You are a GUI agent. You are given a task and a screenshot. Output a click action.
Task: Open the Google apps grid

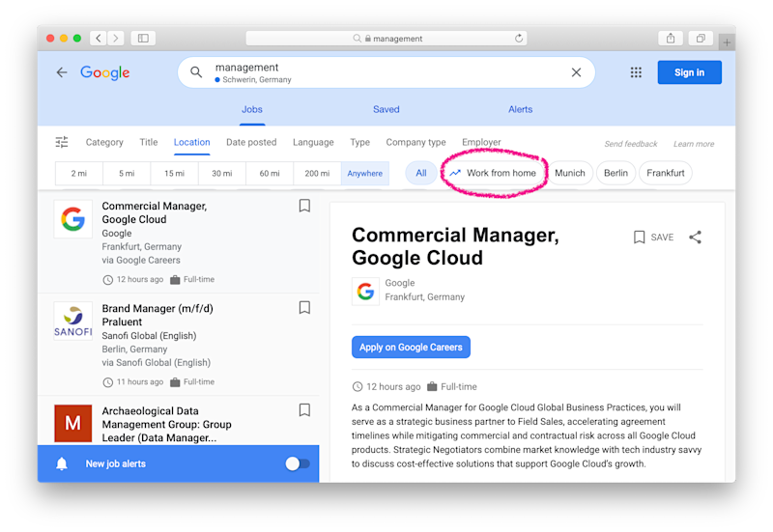click(x=636, y=72)
